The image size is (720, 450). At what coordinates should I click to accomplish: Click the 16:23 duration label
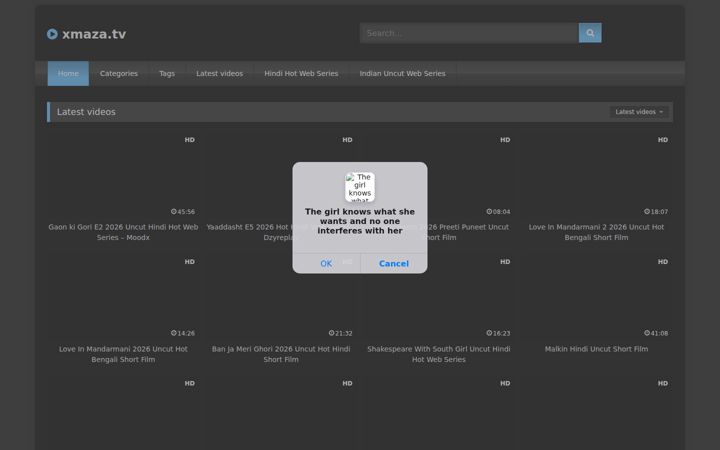point(498,333)
